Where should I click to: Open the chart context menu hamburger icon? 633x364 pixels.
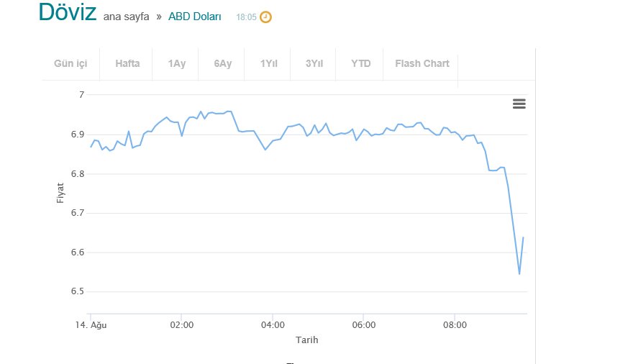tap(519, 104)
